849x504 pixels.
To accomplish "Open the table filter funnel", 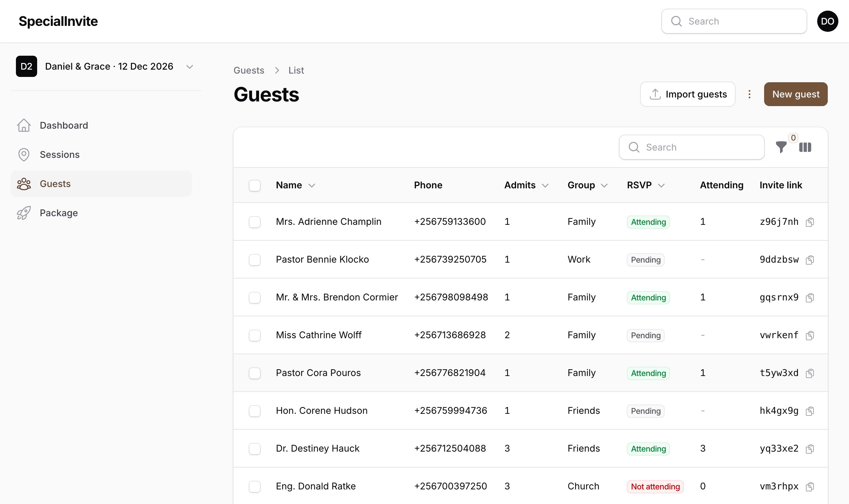I will coord(781,147).
